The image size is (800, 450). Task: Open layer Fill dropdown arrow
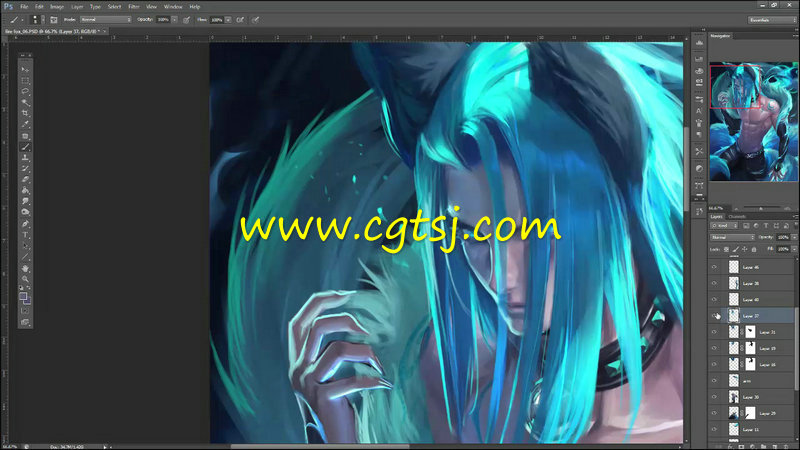click(794, 249)
